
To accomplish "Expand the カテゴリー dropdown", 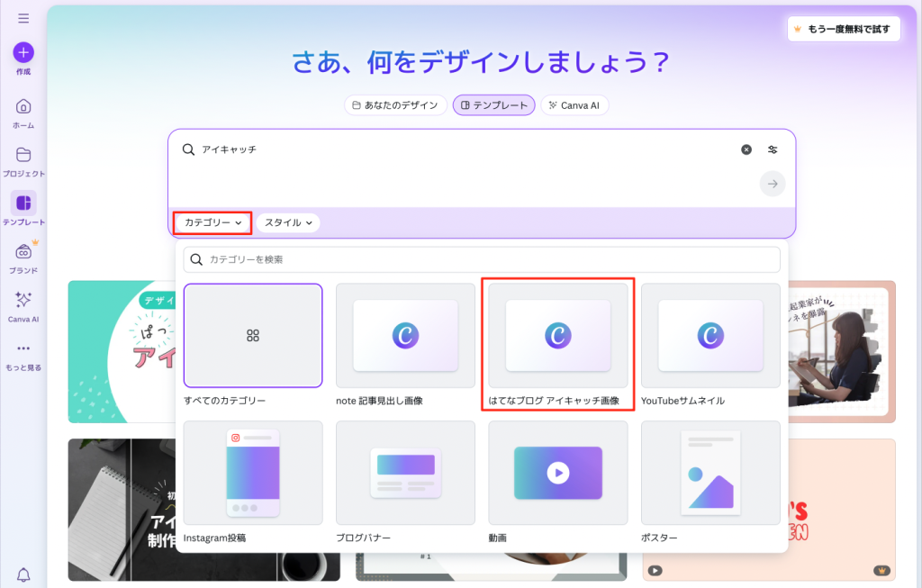I will click(212, 222).
